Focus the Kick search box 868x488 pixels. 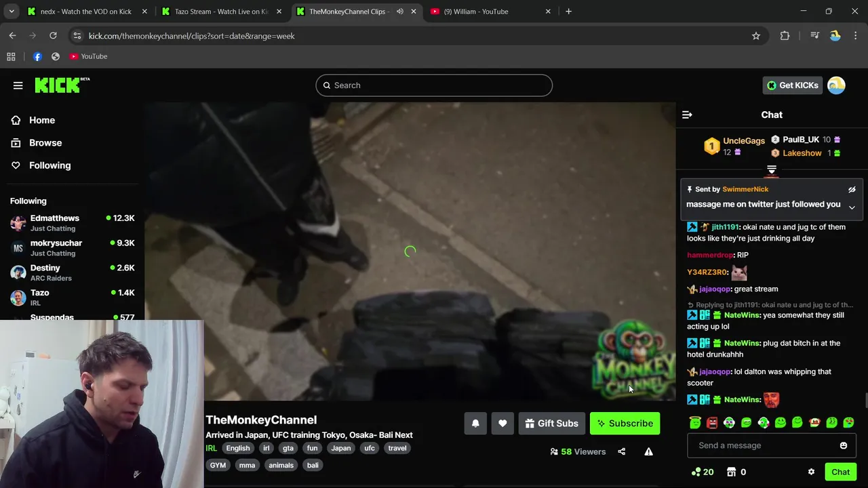434,85
